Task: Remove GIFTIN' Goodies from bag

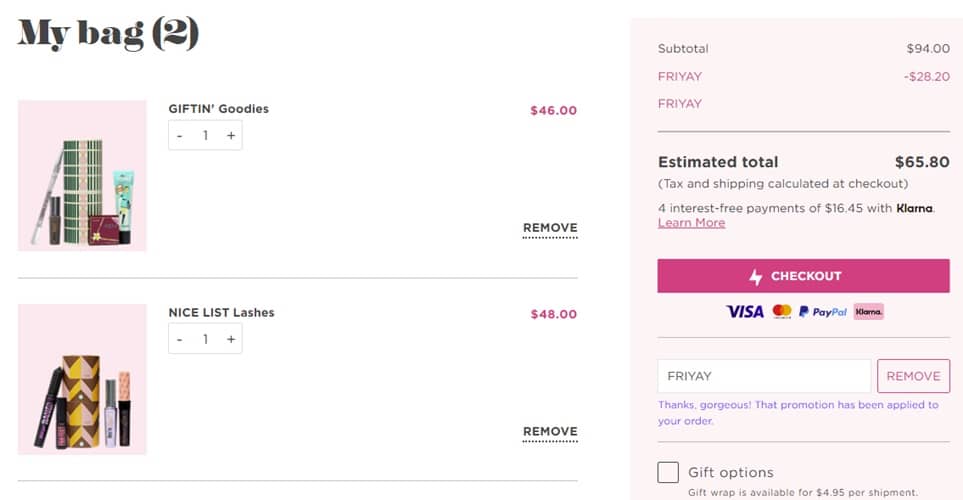Action: (x=550, y=228)
